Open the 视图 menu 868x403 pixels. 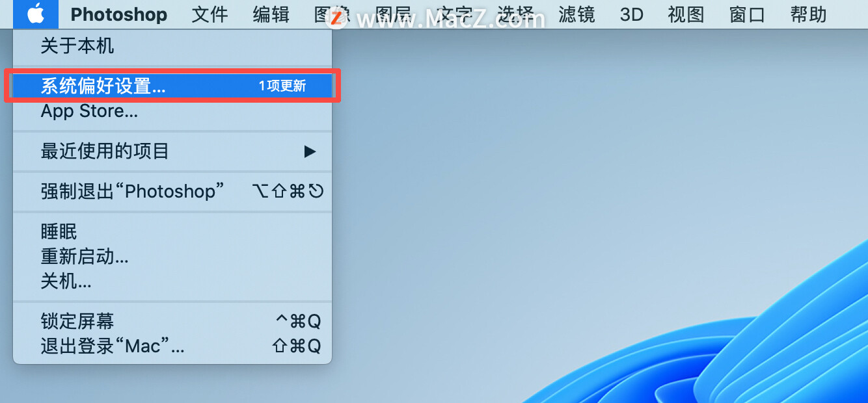[686, 14]
